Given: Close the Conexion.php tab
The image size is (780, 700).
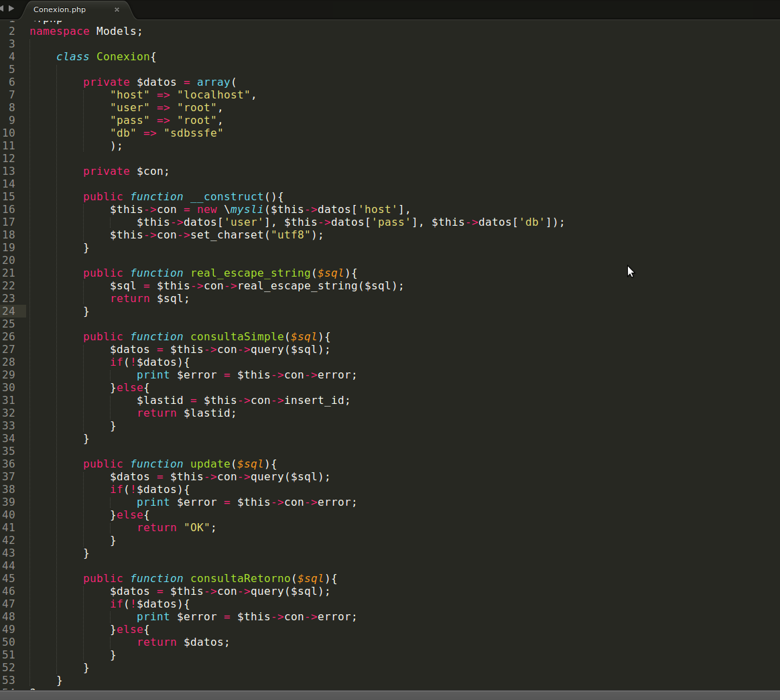Looking at the screenshot, I should point(117,9).
